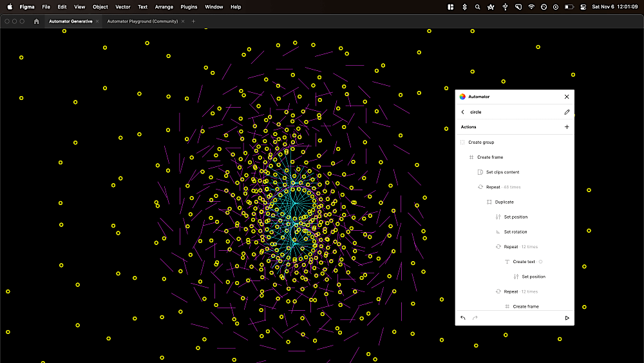
Task: Click the Sat Nov 6 clock
Action: pos(615,7)
